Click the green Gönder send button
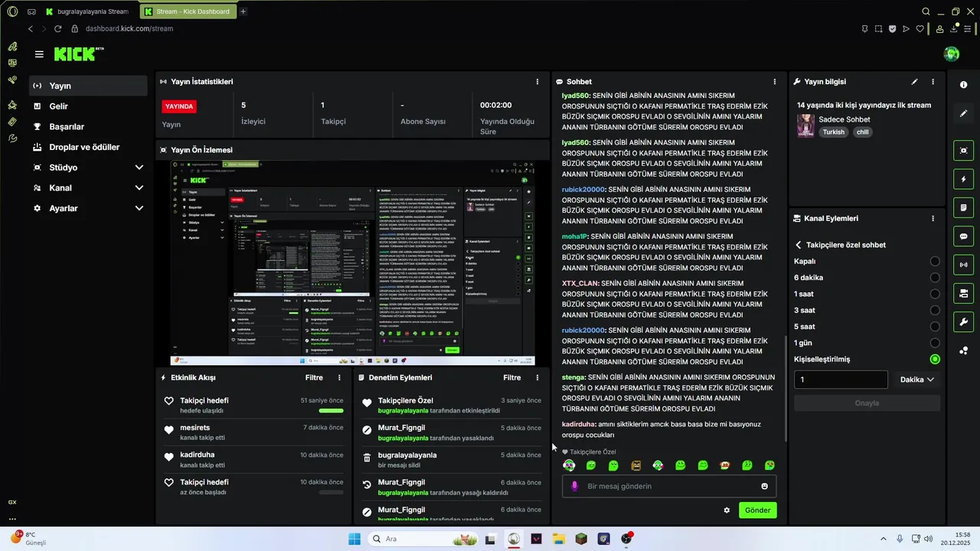 [758, 510]
